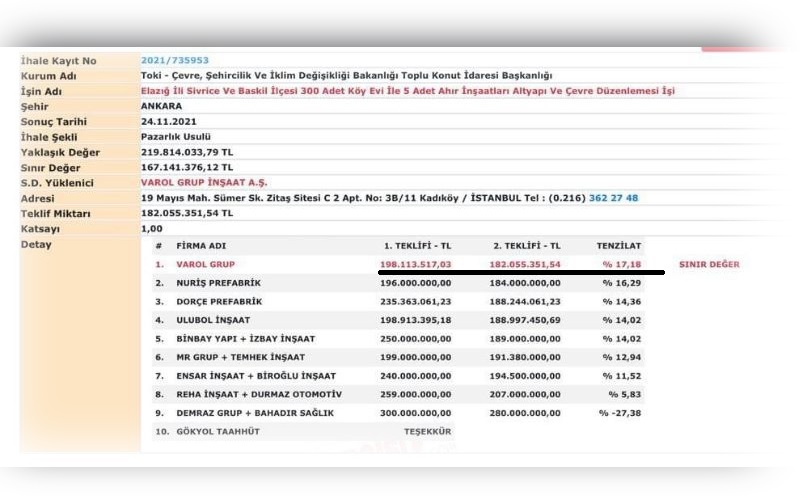Click the Yaklaşık Değer amount 219.814.033,79 TL

[187, 152]
